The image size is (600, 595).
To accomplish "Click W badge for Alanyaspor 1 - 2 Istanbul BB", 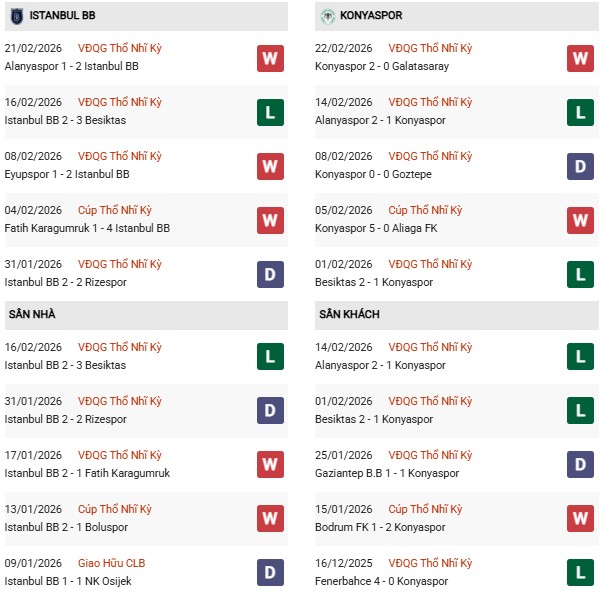I will (x=269, y=58).
